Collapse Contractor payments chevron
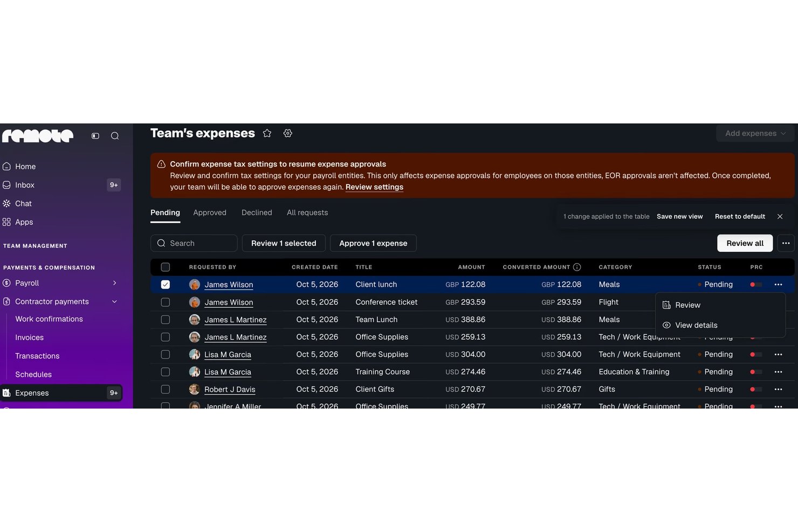The image size is (798, 532). coord(114,301)
